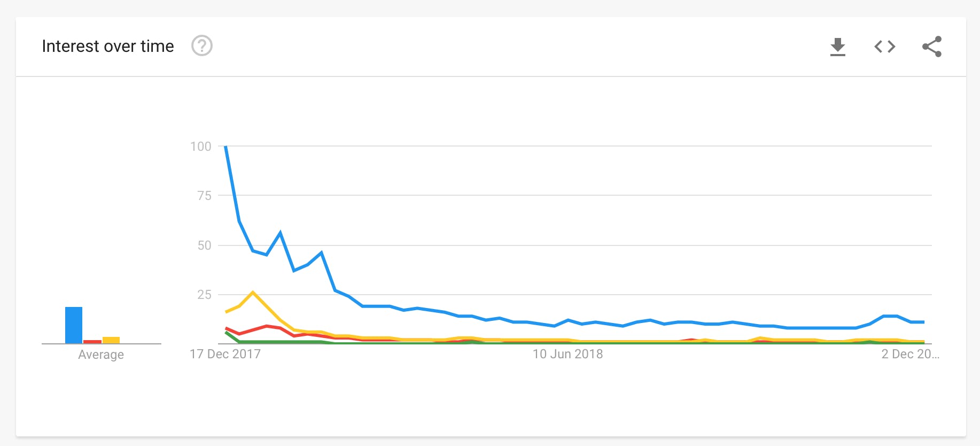Click the "Interest over time" heading
Viewport: 980px width, 446px height.
coord(108,47)
